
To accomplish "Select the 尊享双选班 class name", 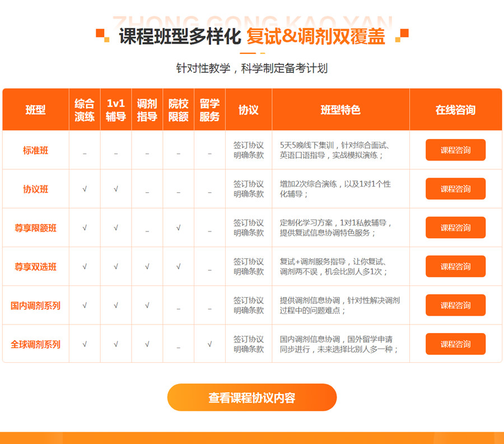I will coord(36,267).
